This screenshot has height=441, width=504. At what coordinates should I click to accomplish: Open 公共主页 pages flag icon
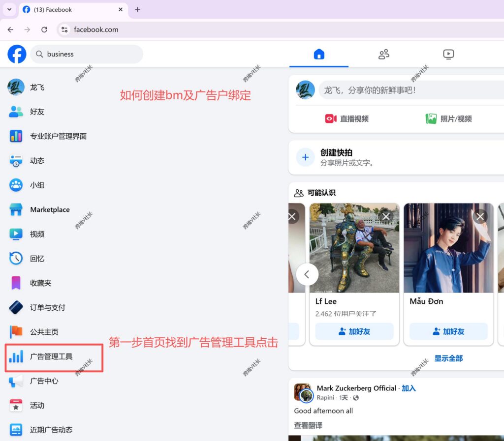[x=16, y=332]
